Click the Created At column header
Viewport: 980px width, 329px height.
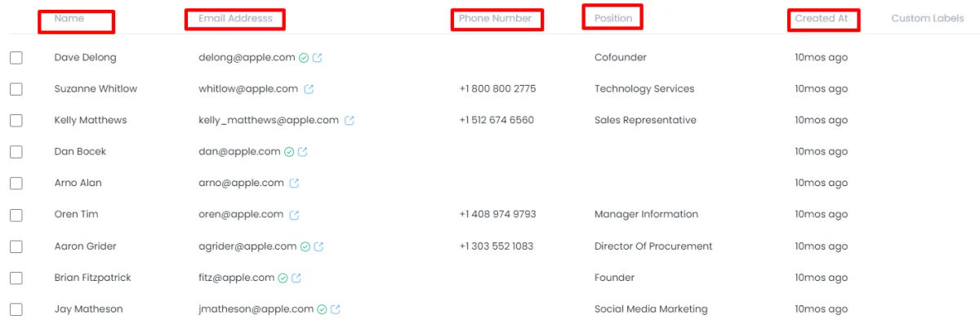[821, 19]
